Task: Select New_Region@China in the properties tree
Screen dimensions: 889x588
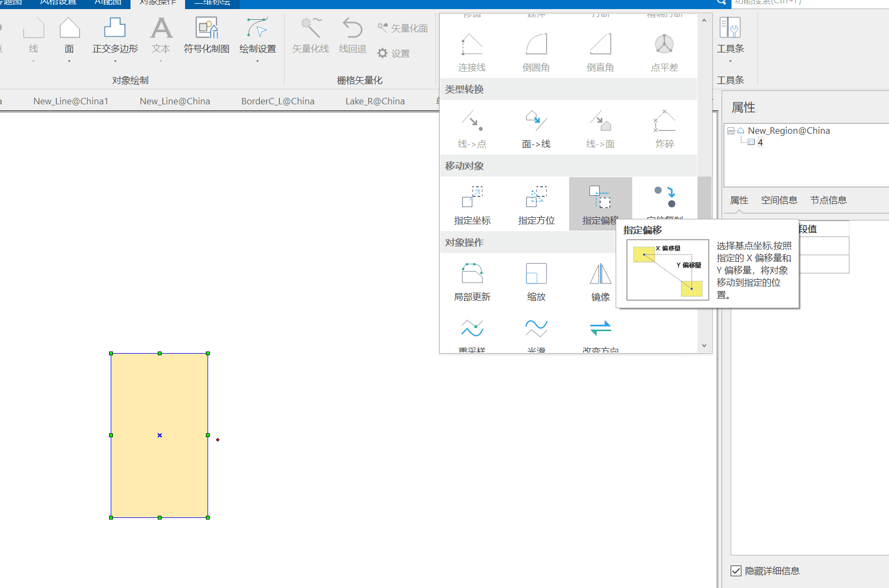Action: point(788,131)
